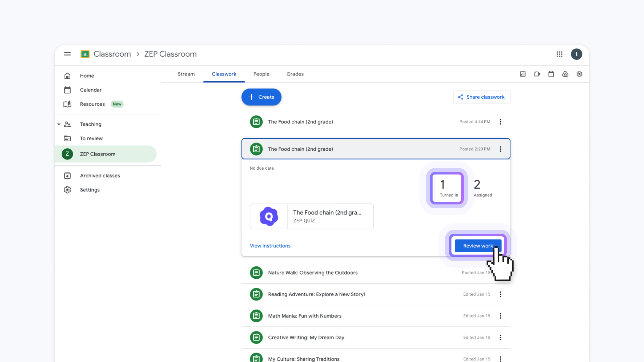The width and height of the screenshot is (644, 362).
Task: Click the blue Create button
Action: [261, 97]
